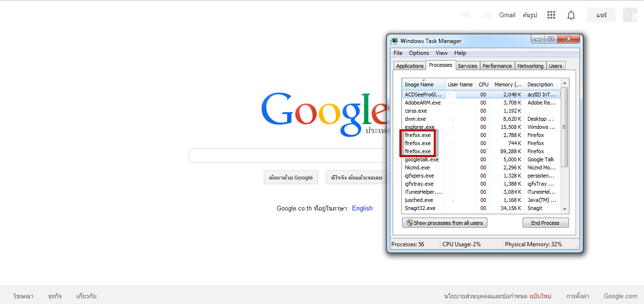Sort by CPU column header
644x304 pixels.
pyautogui.click(x=483, y=84)
